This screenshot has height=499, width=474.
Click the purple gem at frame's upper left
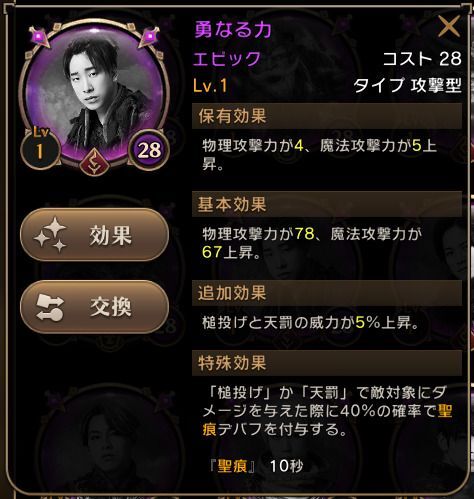point(39,36)
